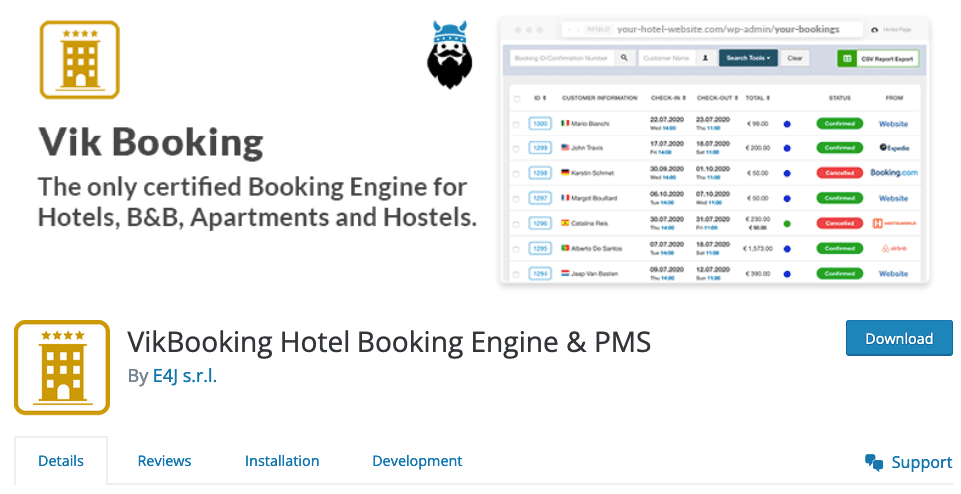This screenshot has width=961, height=494.
Task: Click the US flag next to John Travis
Action: [x=565, y=148]
